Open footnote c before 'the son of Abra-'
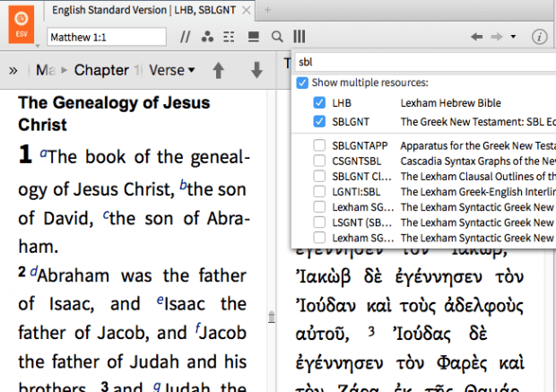556x392 pixels. [x=106, y=214]
